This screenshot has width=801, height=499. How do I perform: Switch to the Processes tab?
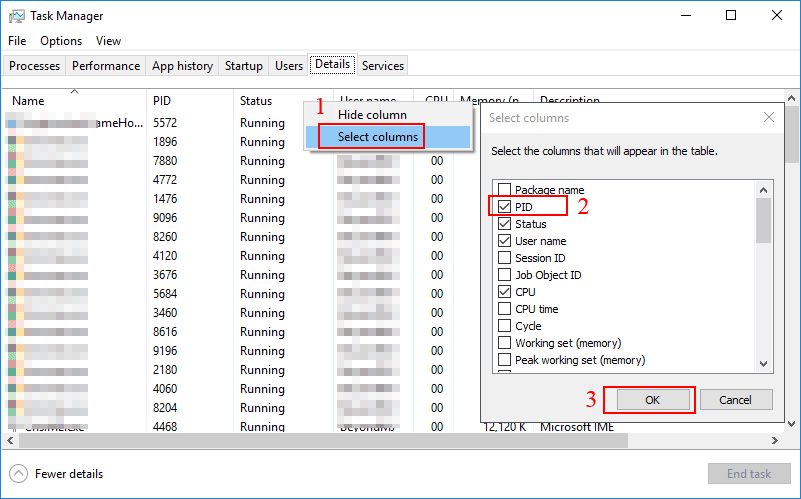pyautogui.click(x=34, y=66)
